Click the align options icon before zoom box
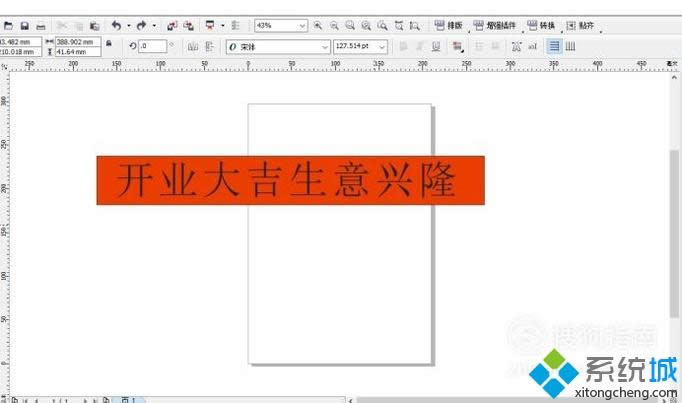This screenshot has width=682, height=403. (235, 25)
